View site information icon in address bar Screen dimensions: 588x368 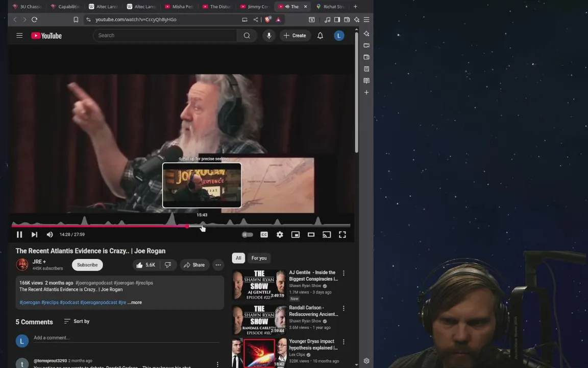pos(88,19)
